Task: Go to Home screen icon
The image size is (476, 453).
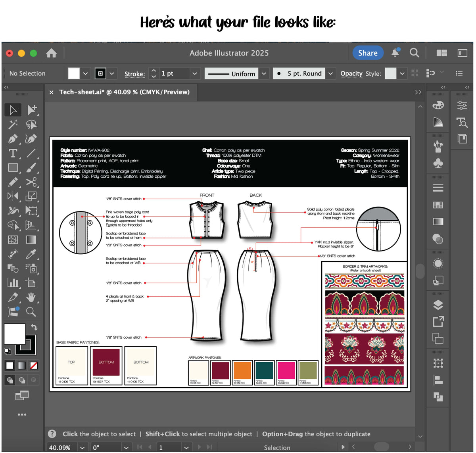Action: (x=51, y=53)
